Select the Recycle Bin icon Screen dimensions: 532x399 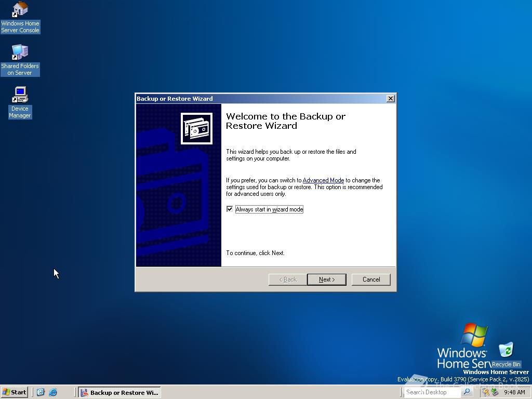click(506, 354)
